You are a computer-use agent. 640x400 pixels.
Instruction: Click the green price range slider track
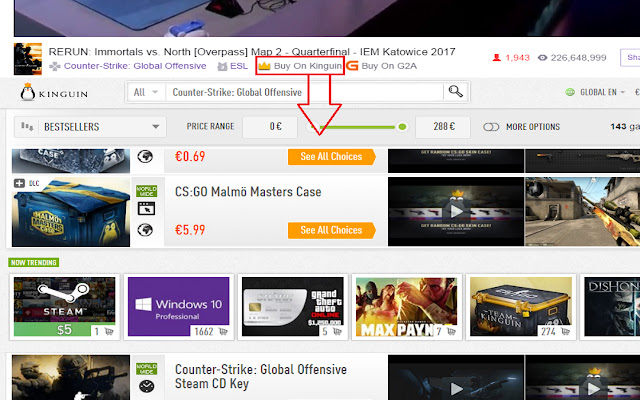[x=358, y=127]
